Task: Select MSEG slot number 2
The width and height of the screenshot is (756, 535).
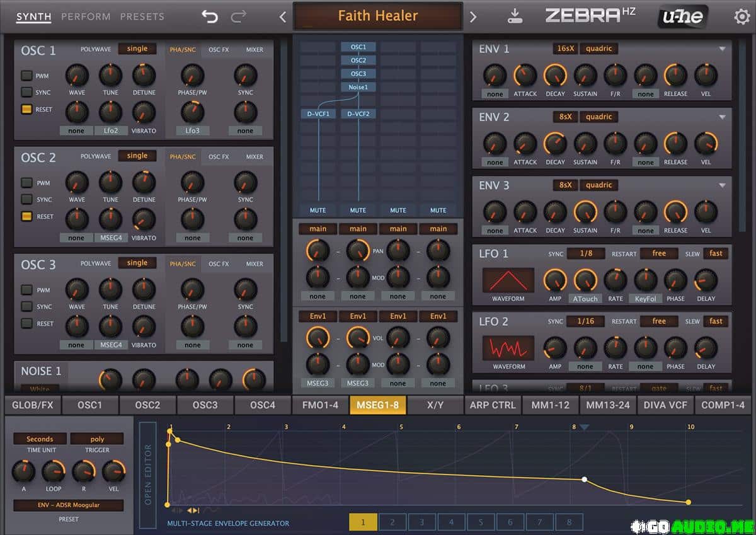Action: point(392,522)
